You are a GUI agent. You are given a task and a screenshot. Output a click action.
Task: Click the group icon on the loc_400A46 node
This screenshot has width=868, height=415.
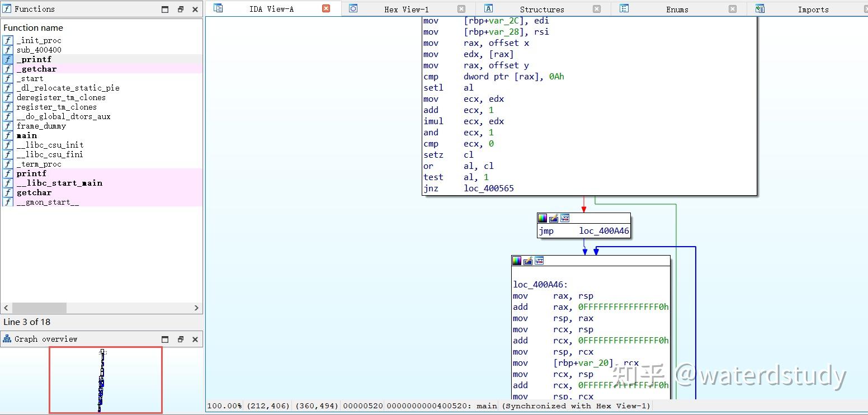(539, 261)
